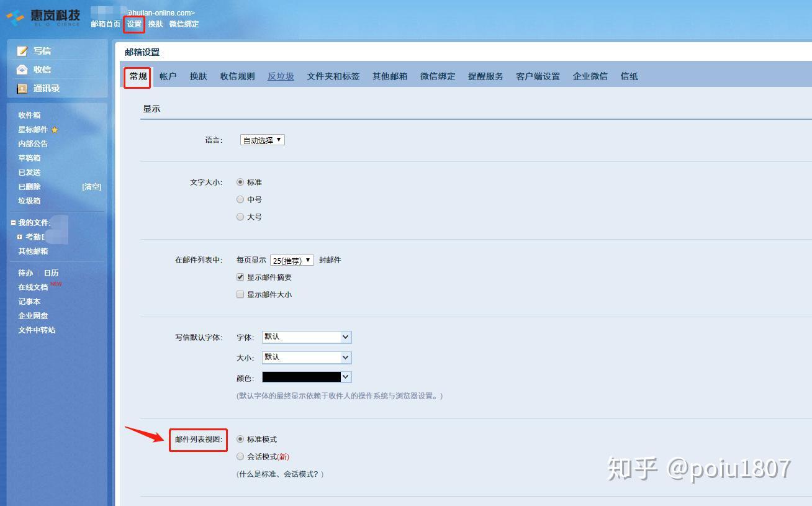Screen dimensions: 812x506
Task: Open the black font color swatch picker
Action: coord(307,377)
